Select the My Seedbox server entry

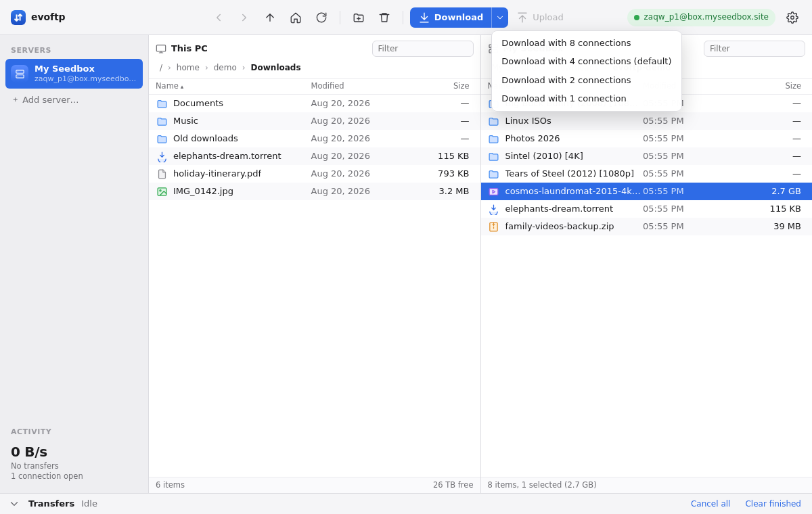[x=74, y=74]
